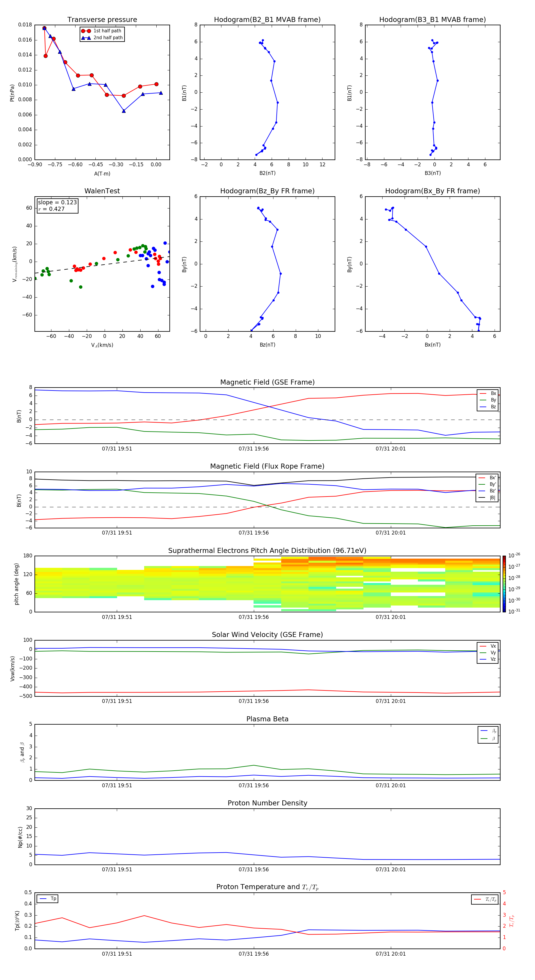Click the 10^-26 colorbar tick label
The width and height of the screenshot is (535, 980).
[514, 555]
